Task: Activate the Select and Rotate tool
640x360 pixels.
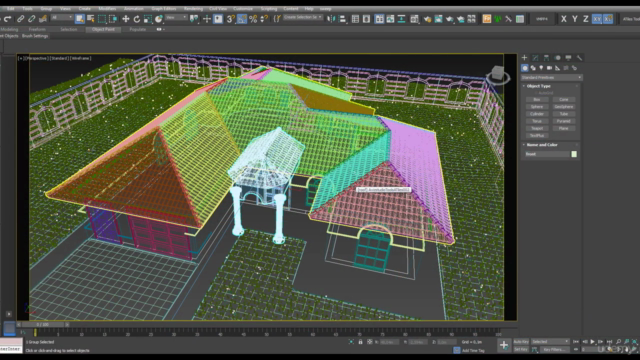Action: click(x=137, y=19)
